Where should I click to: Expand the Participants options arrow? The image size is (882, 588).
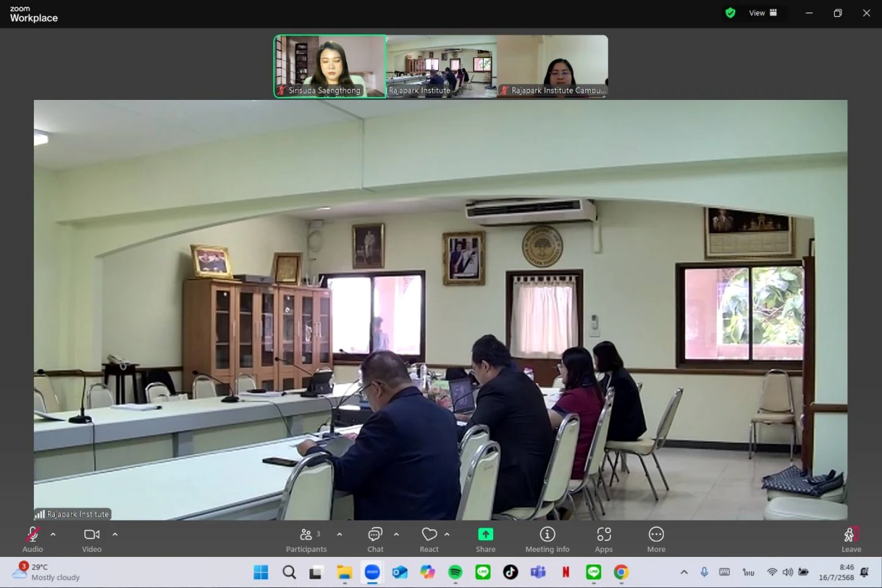pyautogui.click(x=339, y=534)
